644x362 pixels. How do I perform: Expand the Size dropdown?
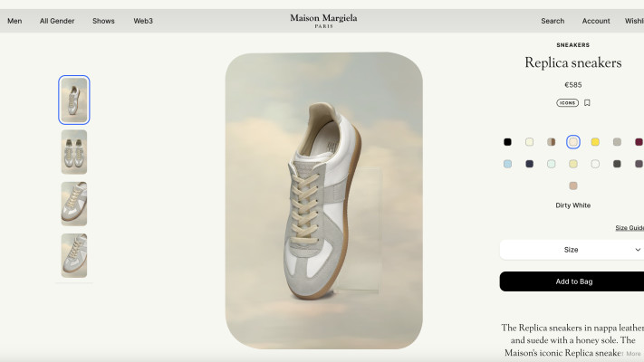tap(572, 250)
